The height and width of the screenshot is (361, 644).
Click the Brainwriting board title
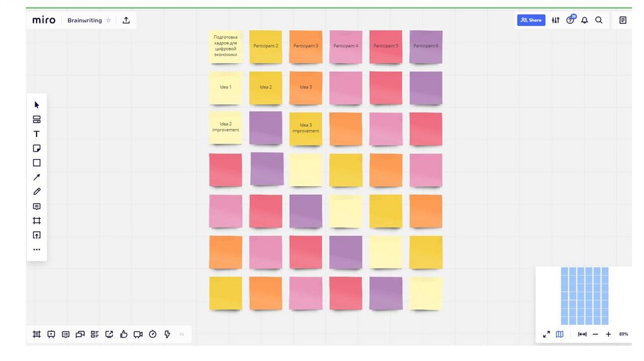coord(84,20)
